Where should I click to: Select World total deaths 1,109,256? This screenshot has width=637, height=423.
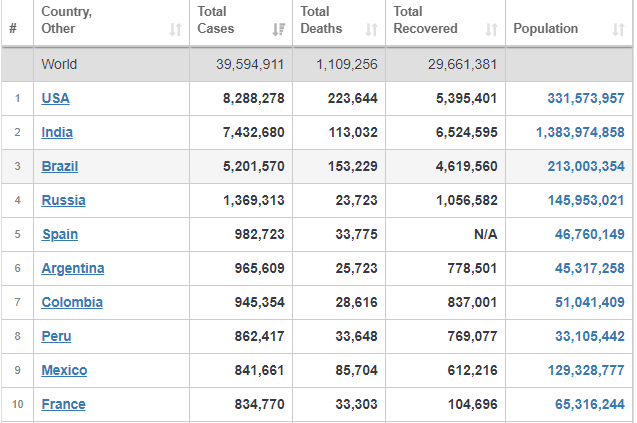coord(347,64)
